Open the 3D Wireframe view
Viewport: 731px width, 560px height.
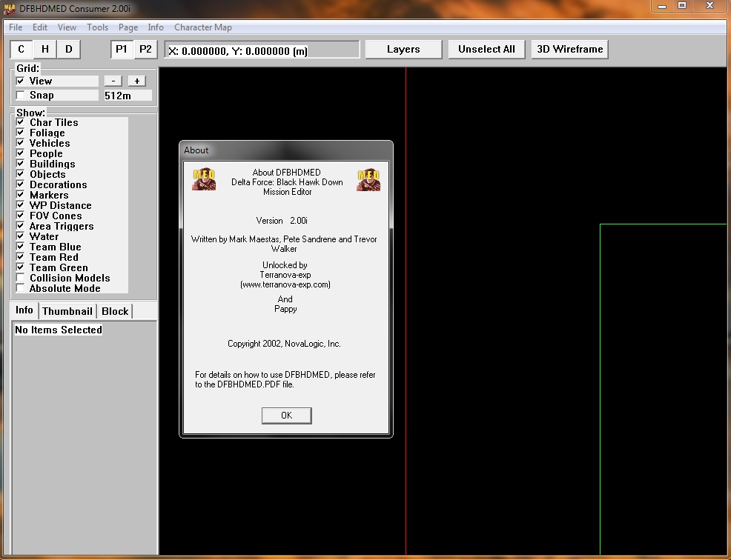coord(569,50)
